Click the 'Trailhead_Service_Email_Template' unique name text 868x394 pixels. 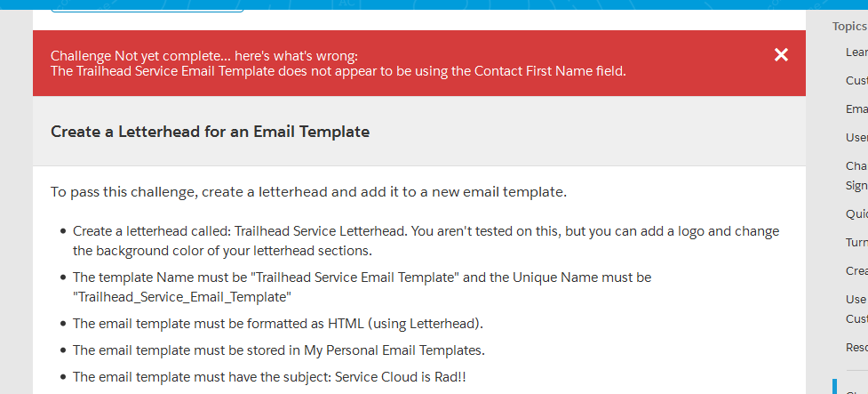(182, 295)
